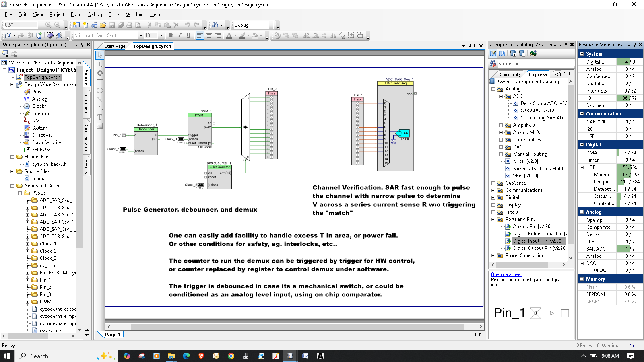Click the Open datasheet link
This screenshot has width=644, height=362.
tap(506, 274)
